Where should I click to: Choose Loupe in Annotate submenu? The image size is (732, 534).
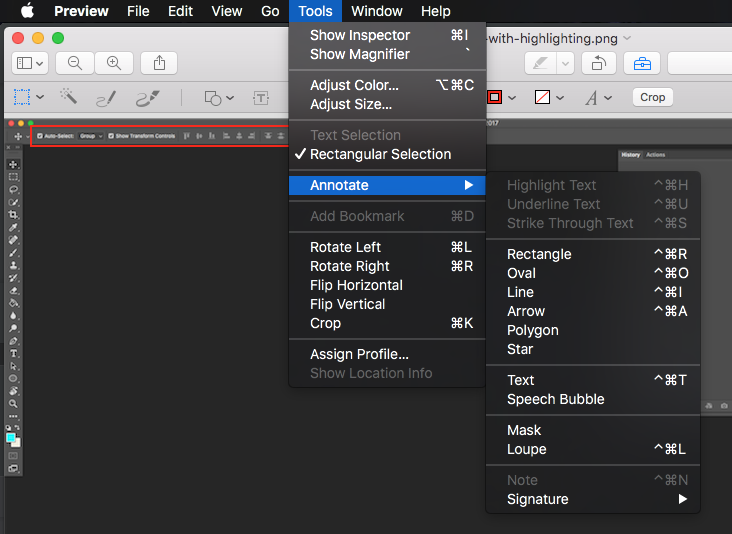(593, 449)
